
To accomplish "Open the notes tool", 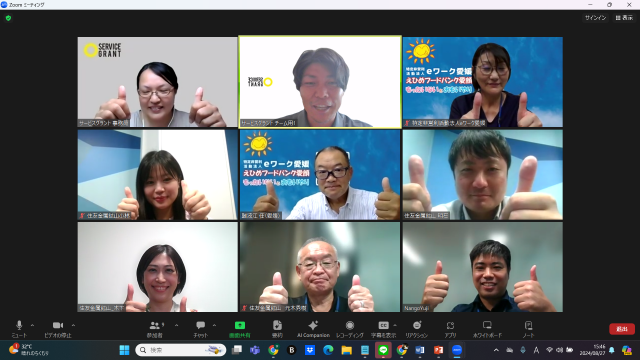I will (528, 329).
